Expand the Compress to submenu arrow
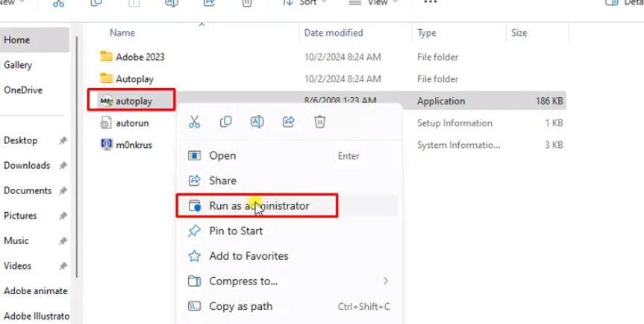The width and height of the screenshot is (644, 324). coord(386,281)
